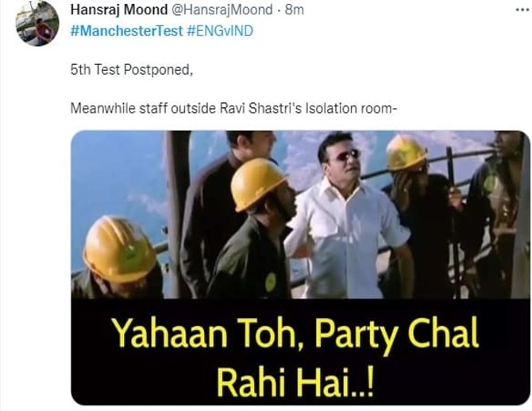The width and height of the screenshot is (532, 411).
Task: Follow the #ENGvIND hashtag
Action: pos(220,31)
